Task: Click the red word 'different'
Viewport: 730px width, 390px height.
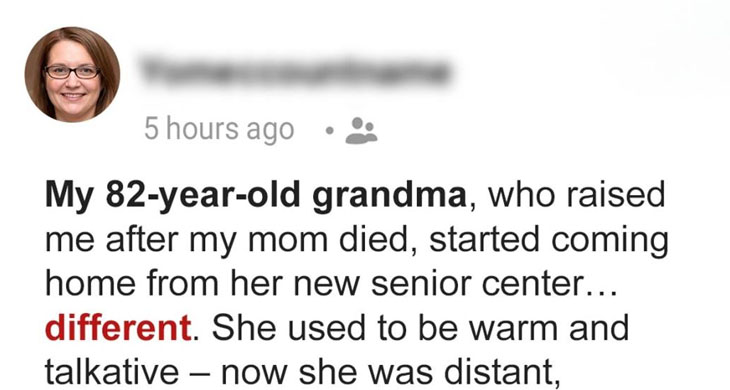Action: tap(118, 328)
